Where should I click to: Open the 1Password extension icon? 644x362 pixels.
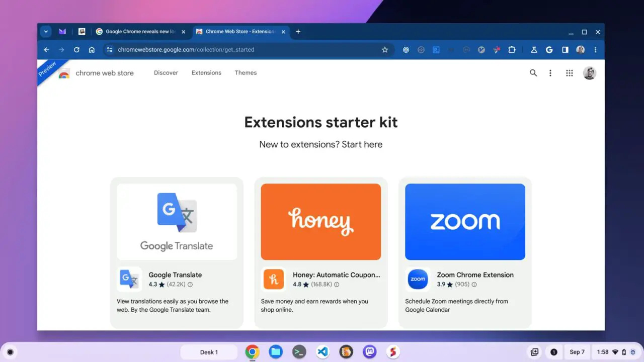tap(406, 50)
